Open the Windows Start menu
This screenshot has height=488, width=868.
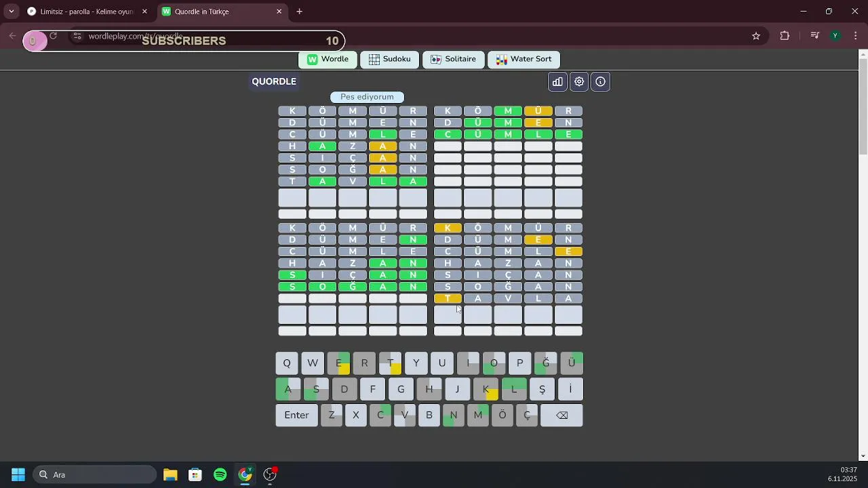pyautogui.click(x=18, y=474)
